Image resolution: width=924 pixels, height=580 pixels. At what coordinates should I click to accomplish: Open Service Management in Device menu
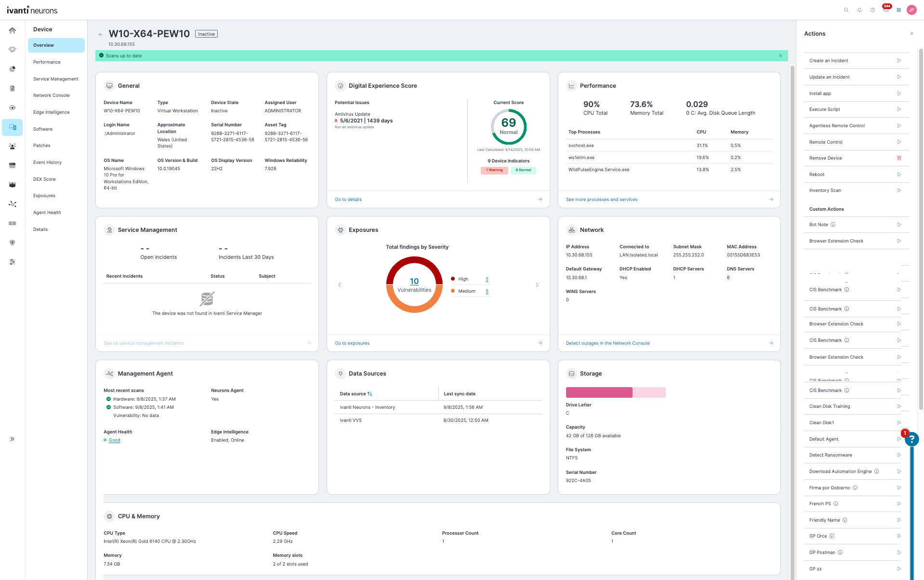[56, 79]
